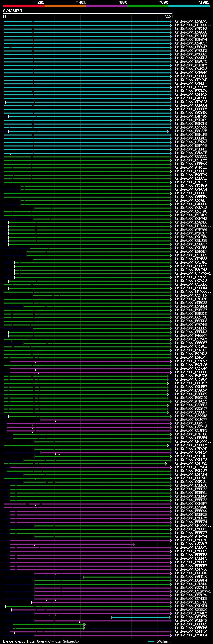Viewport: 213px width, 644px height.
Task: Click the white query sequence bar
Action: click(88, 14)
